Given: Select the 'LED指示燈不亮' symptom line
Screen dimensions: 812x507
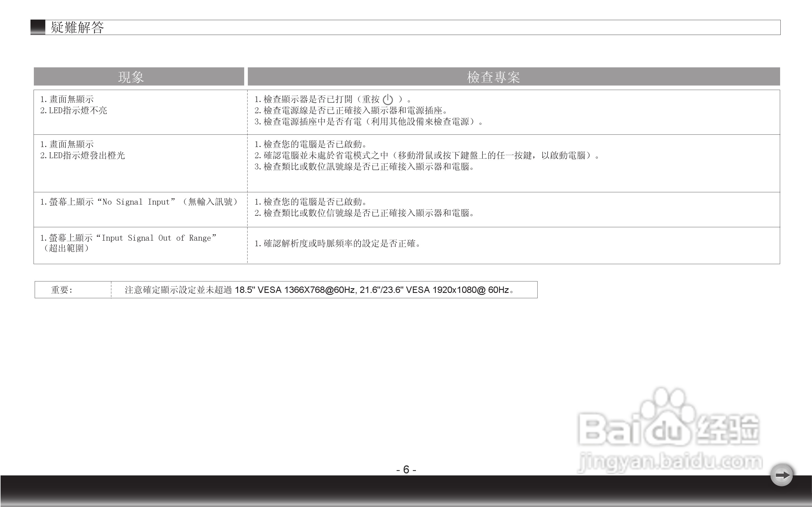Looking at the screenshot, I should click(74, 110).
